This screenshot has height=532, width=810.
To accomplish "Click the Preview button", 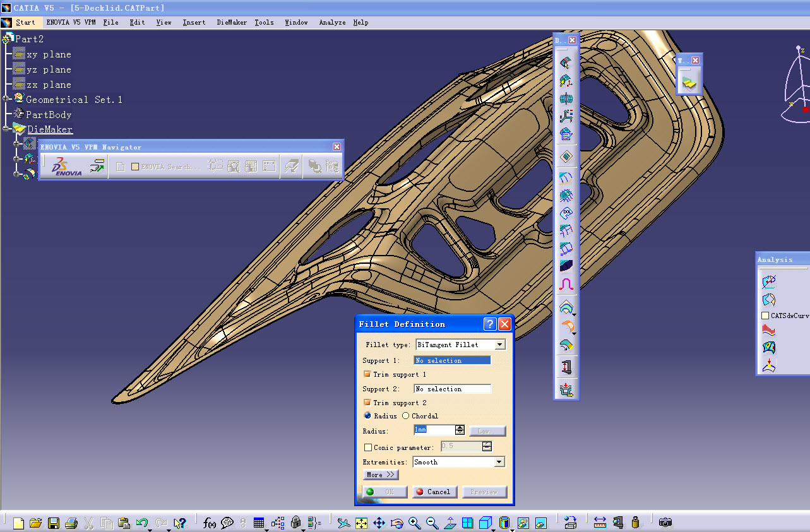I will click(484, 492).
